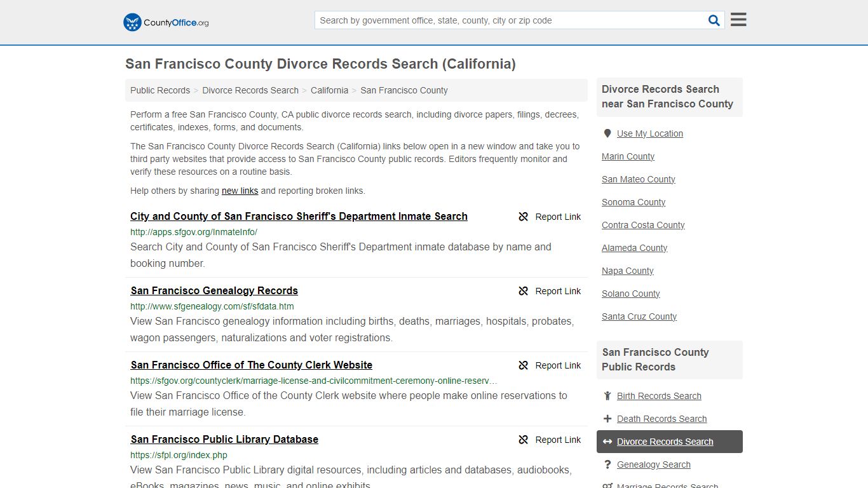868x488 pixels.
Task: Go to Divorce Records Search breadcrumb
Action: coord(250,90)
